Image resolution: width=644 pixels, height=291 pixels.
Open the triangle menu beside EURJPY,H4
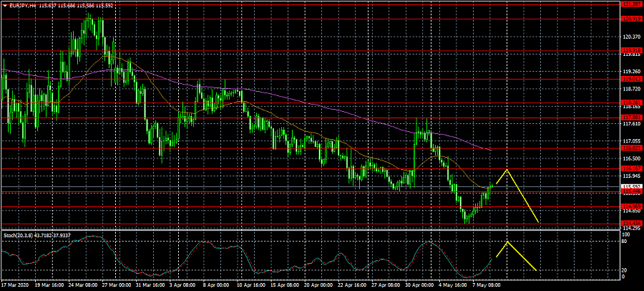point(4,5)
